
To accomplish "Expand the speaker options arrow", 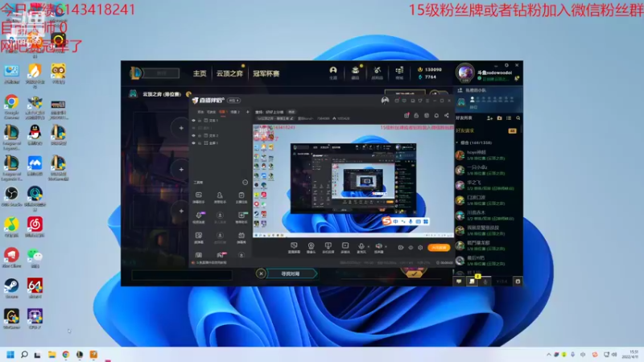I will click(x=386, y=247).
